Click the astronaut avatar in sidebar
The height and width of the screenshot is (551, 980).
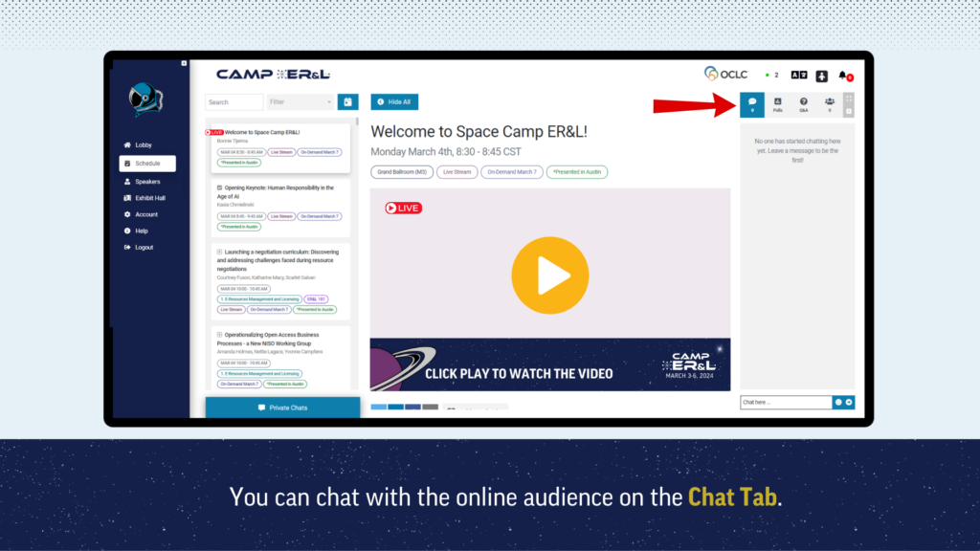pyautogui.click(x=146, y=99)
